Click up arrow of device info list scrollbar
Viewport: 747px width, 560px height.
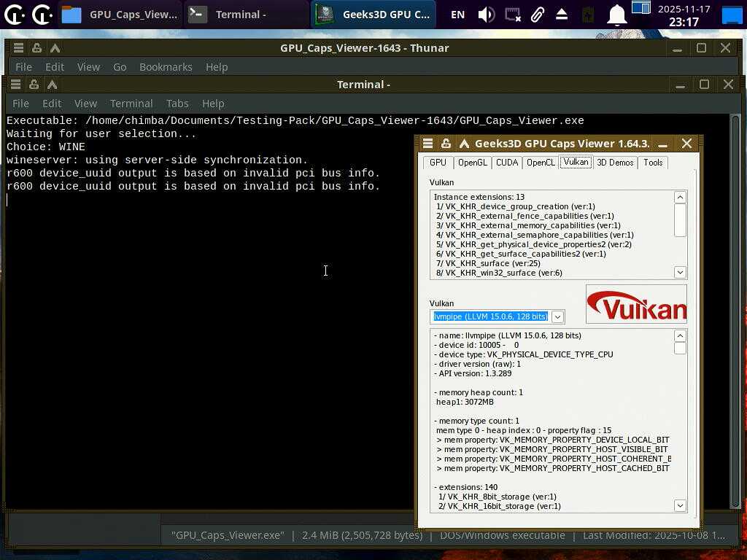pos(681,335)
